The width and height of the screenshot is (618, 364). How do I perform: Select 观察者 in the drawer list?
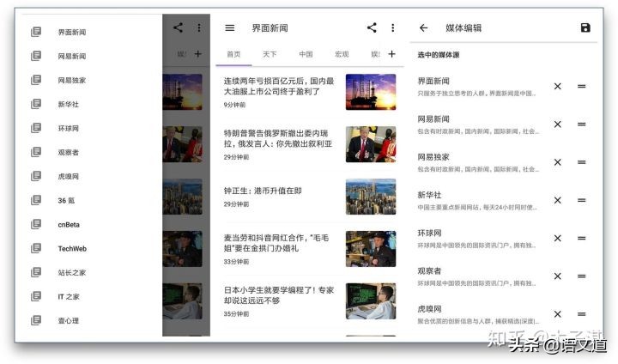68,153
